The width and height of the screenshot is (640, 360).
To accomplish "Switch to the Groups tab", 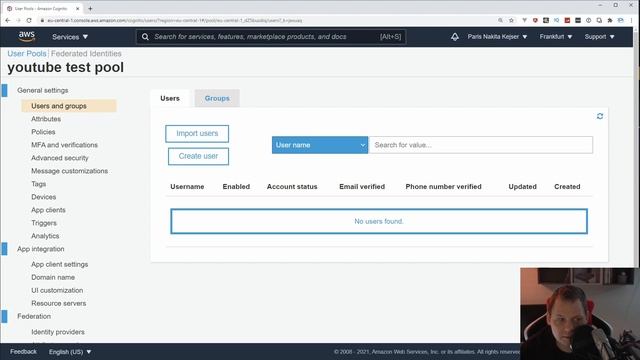I will (x=217, y=98).
